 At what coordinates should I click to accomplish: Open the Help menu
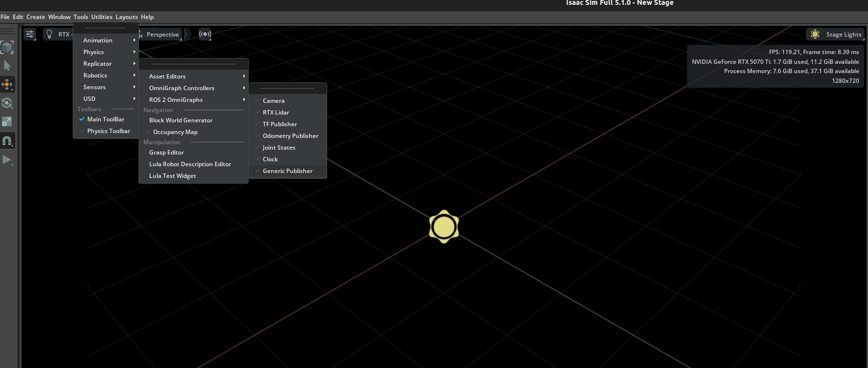[x=147, y=17]
